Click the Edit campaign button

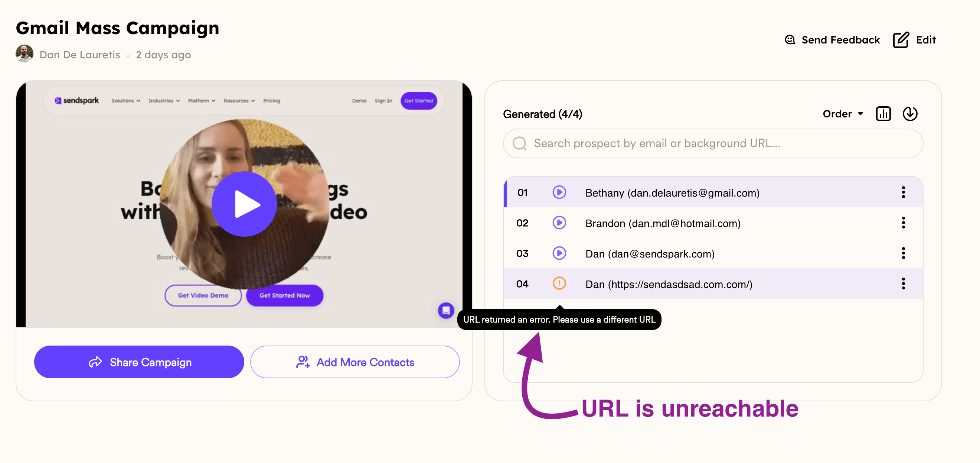point(914,40)
